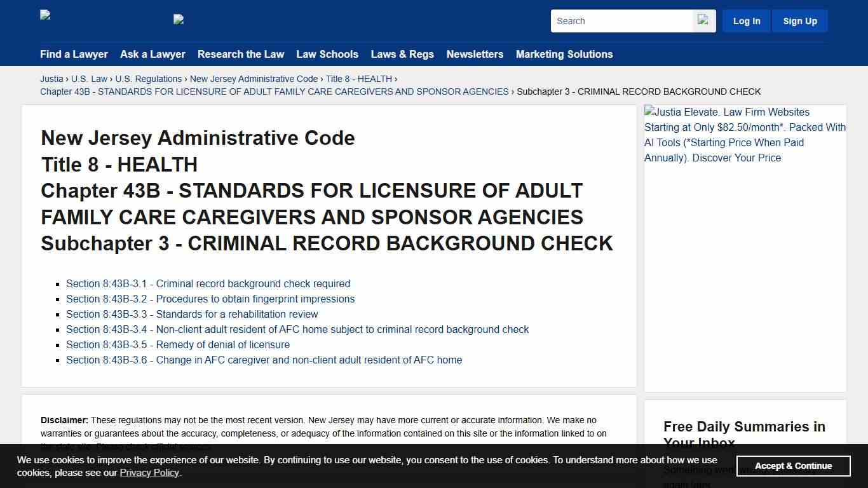Accept cookies with Accept & Continue
This screenshot has width=868, height=488.
[x=793, y=466]
